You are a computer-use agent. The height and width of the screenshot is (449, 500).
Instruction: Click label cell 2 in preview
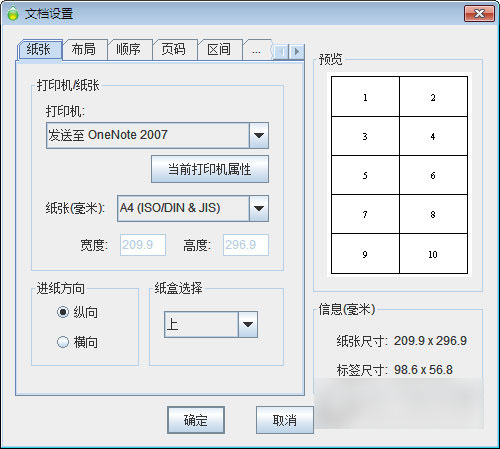click(433, 97)
